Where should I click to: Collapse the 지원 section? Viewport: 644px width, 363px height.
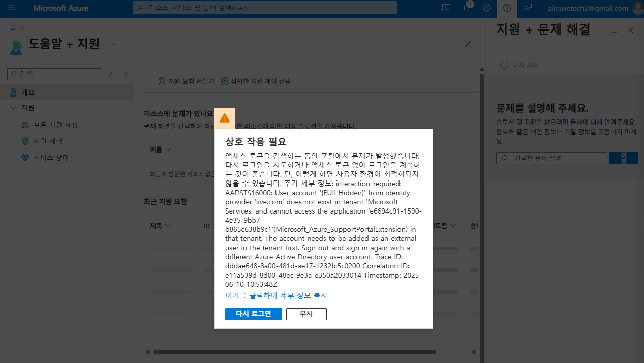13,108
